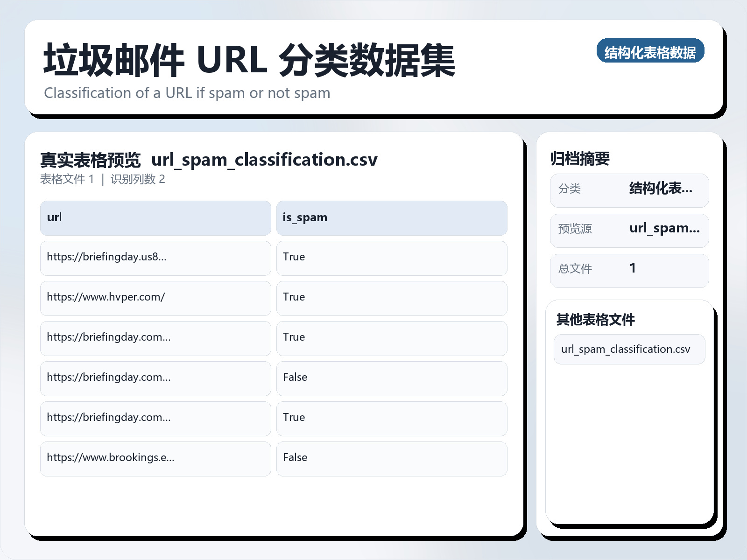Select the third briefingday.com URL row
747x560 pixels.
click(x=155, y=418)
